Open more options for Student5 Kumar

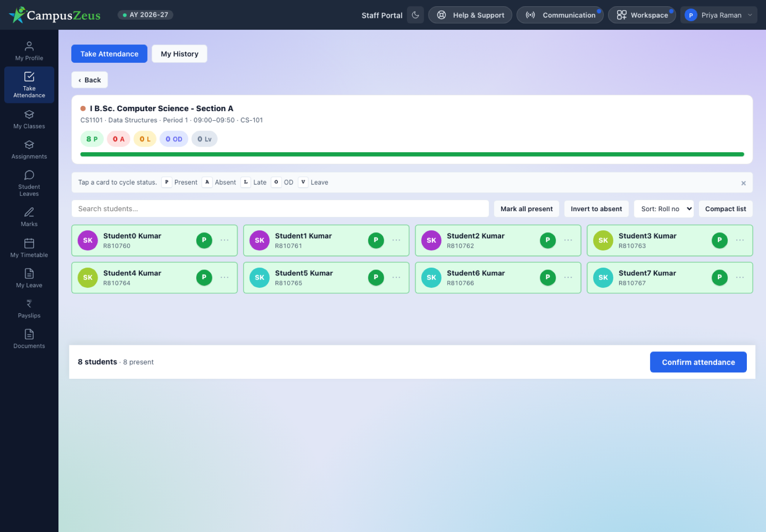click(396, 277)
